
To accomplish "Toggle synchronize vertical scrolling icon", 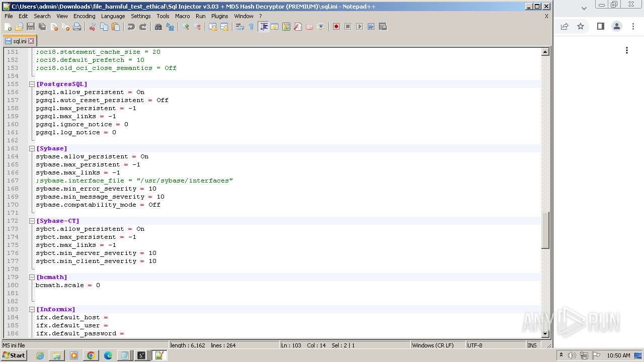I will coord(213,27).
